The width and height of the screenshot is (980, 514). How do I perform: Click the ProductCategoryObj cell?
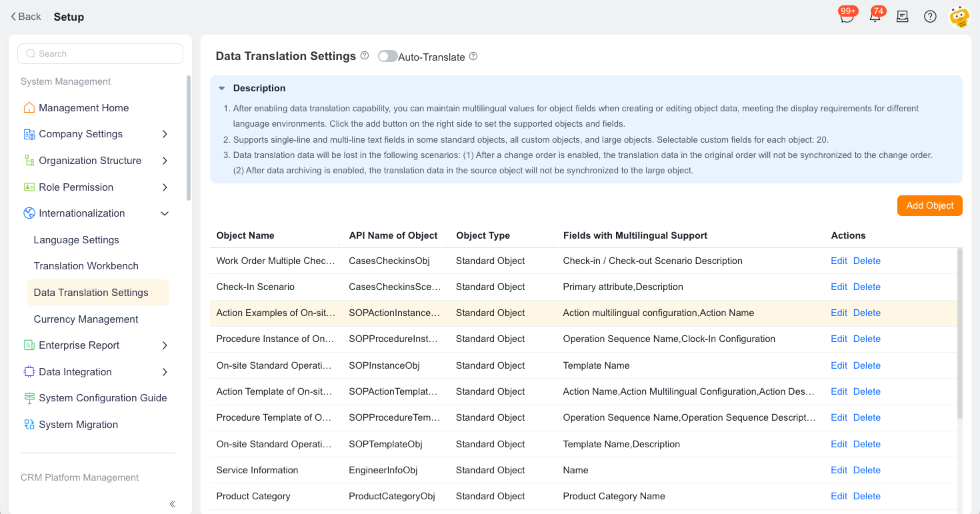[392, 496]
